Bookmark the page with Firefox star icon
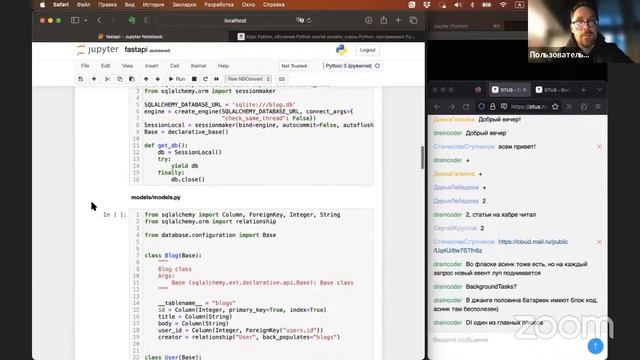The height and width of the screenshot is (360, 640). point(555,107)
